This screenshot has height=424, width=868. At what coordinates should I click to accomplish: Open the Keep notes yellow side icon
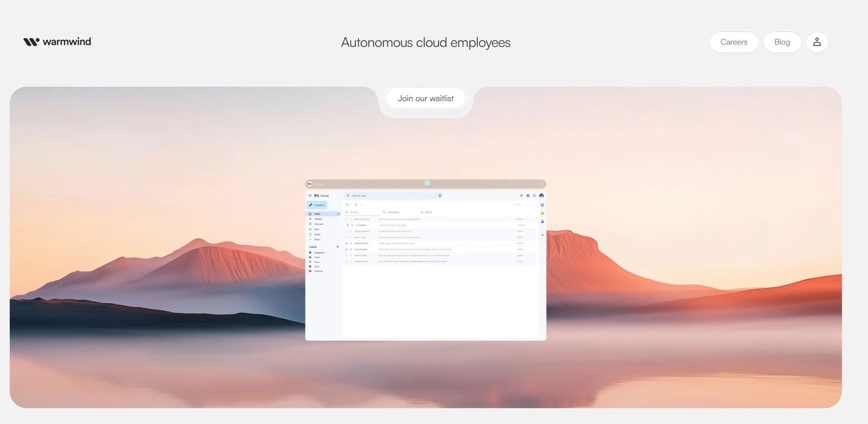point(542,213)
